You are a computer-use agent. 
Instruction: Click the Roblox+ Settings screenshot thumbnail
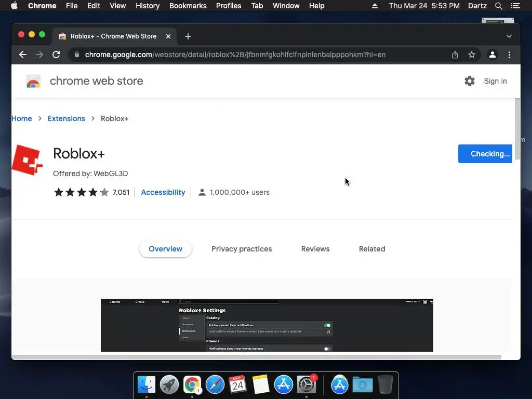click(267, 325)
